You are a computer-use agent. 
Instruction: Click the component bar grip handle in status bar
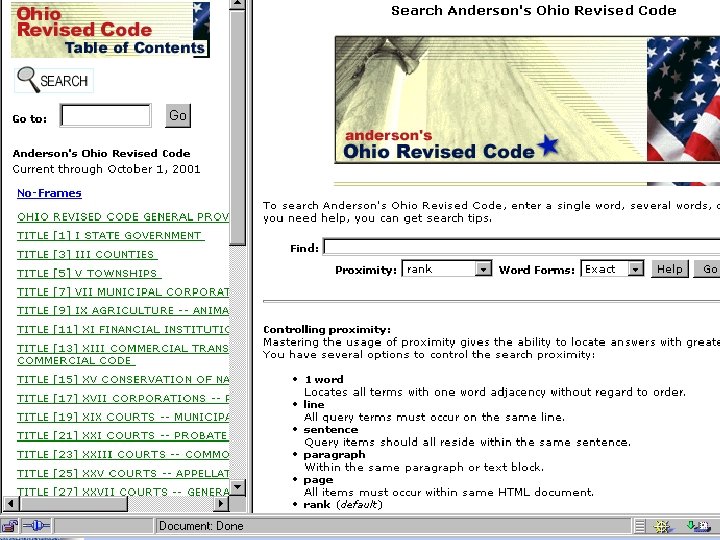[x=640, y=526]
